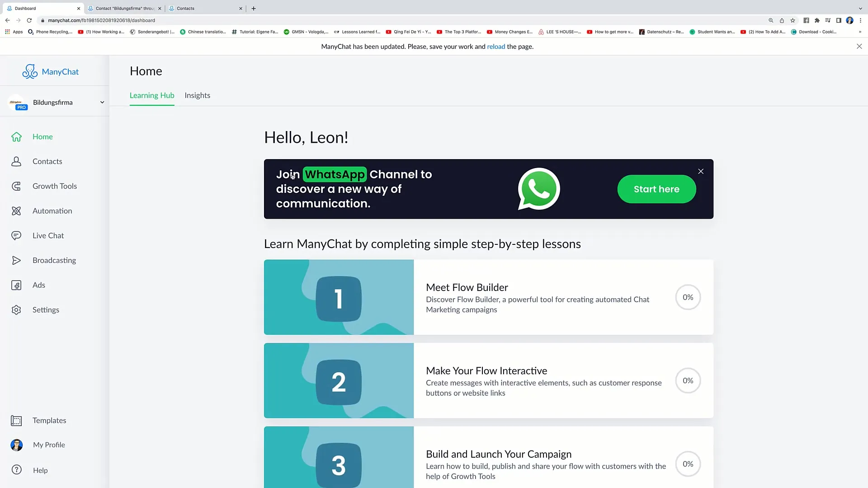The image size is (868, 488).
Task: Open Chrome three-dot menu
Action: pos(860,20)
